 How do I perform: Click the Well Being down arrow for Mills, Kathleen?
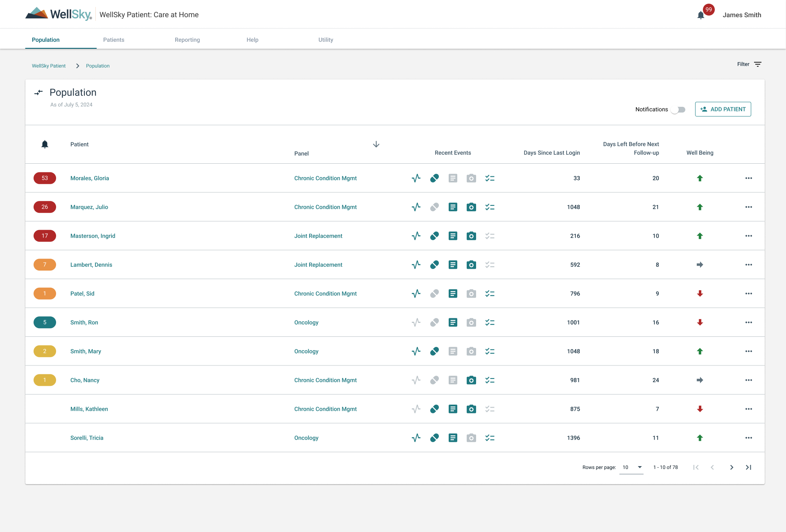[x=700, y=409]
